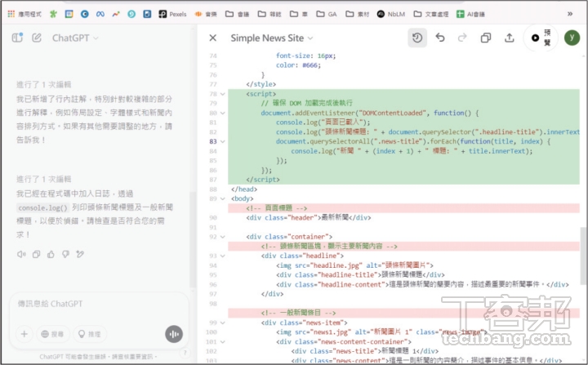The width and height of the screenshot is (588, 365).
Task: Collapse the script block at line 78
Action: (223, 94)
